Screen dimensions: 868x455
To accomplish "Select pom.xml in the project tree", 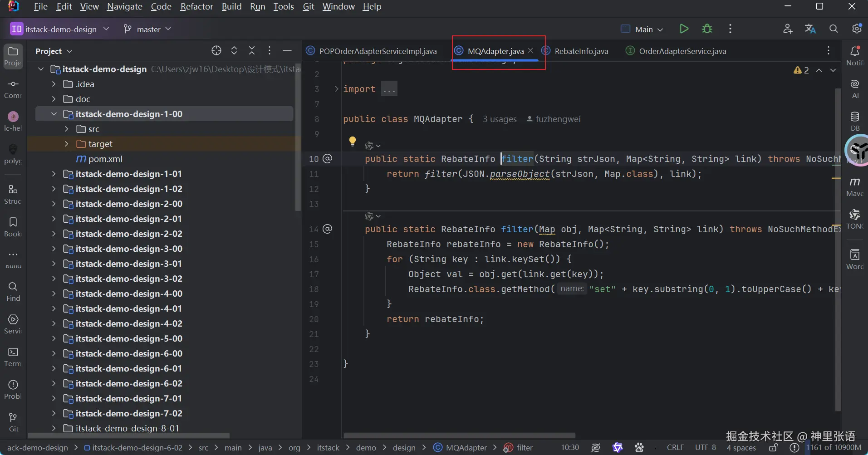I will coord(105,159).
